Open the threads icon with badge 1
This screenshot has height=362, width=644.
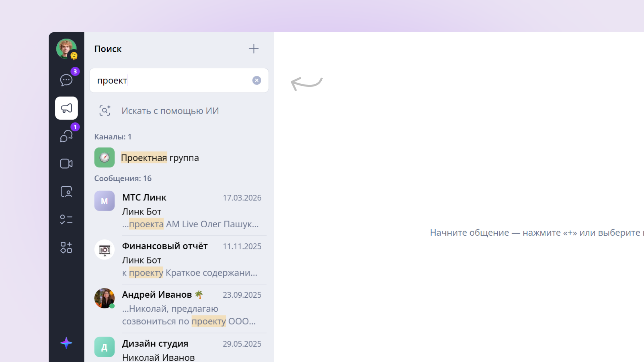[66, 136]
